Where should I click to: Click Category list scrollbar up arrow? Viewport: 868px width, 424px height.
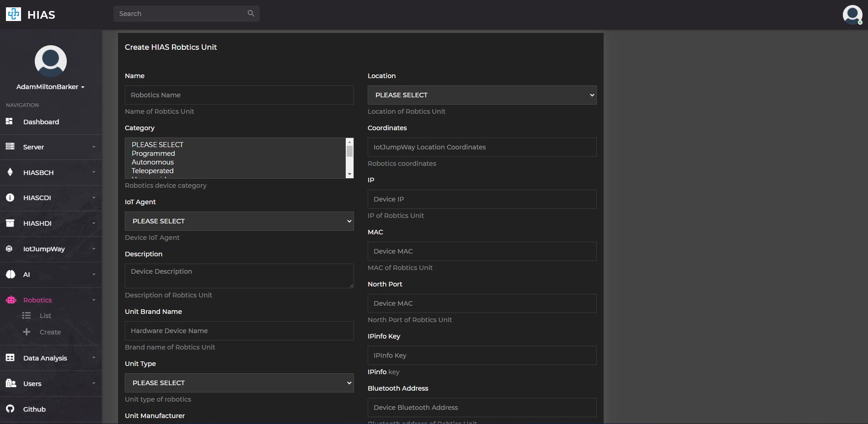click(x=349, y=142)
